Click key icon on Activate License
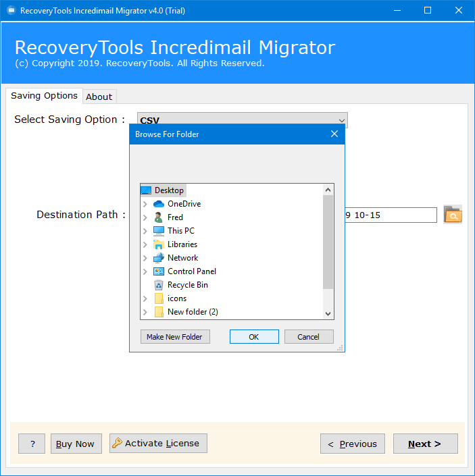 (x=117, y=443)
